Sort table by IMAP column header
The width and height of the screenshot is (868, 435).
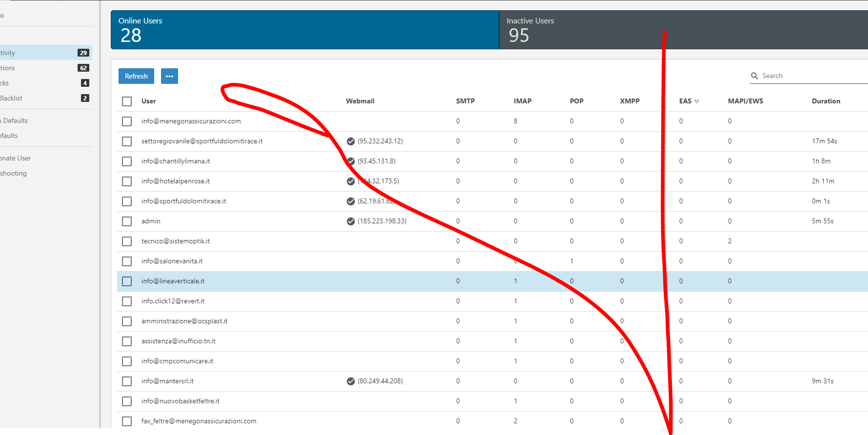pyautogui.click(x=522, y=101)
